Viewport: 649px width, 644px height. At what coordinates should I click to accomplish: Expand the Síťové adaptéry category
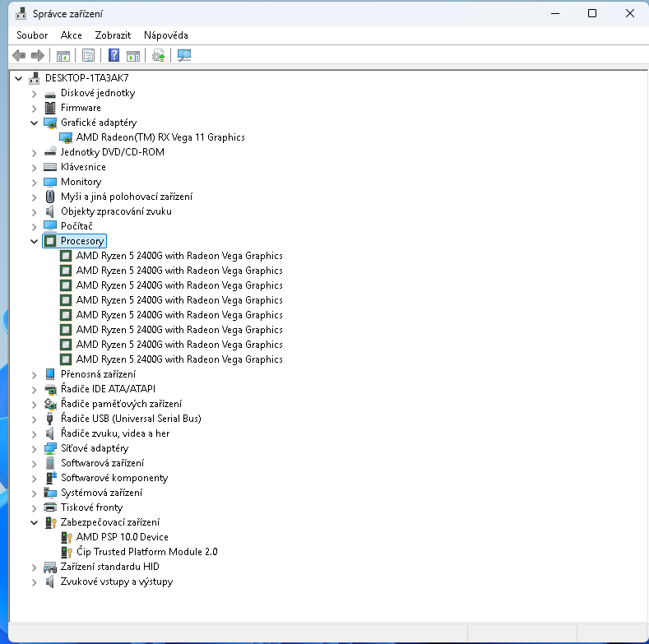(x=34, y=448)
